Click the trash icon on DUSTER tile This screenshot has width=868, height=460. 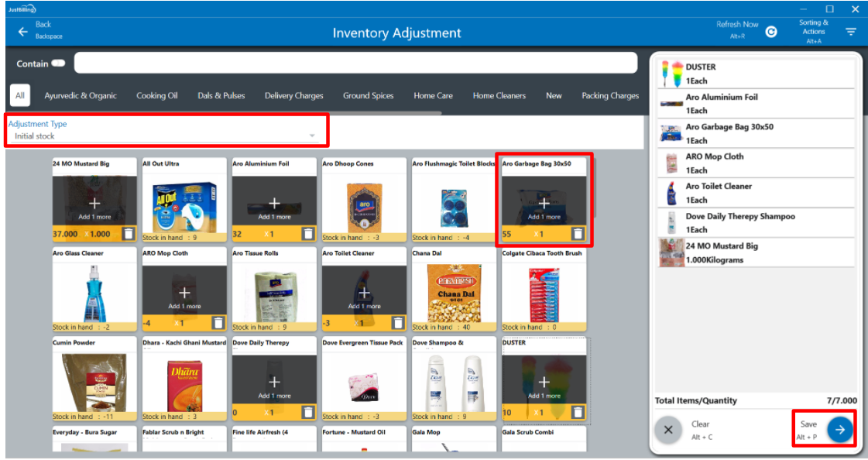(578, 412)
